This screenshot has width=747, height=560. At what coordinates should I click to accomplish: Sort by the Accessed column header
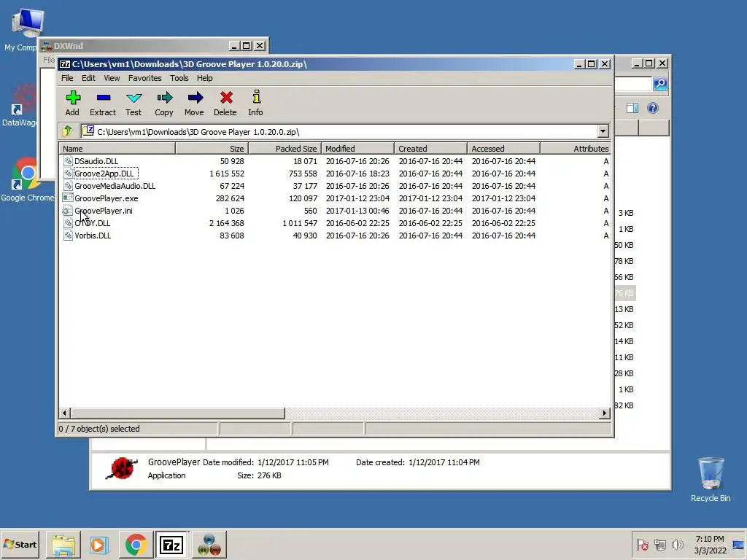503,149
